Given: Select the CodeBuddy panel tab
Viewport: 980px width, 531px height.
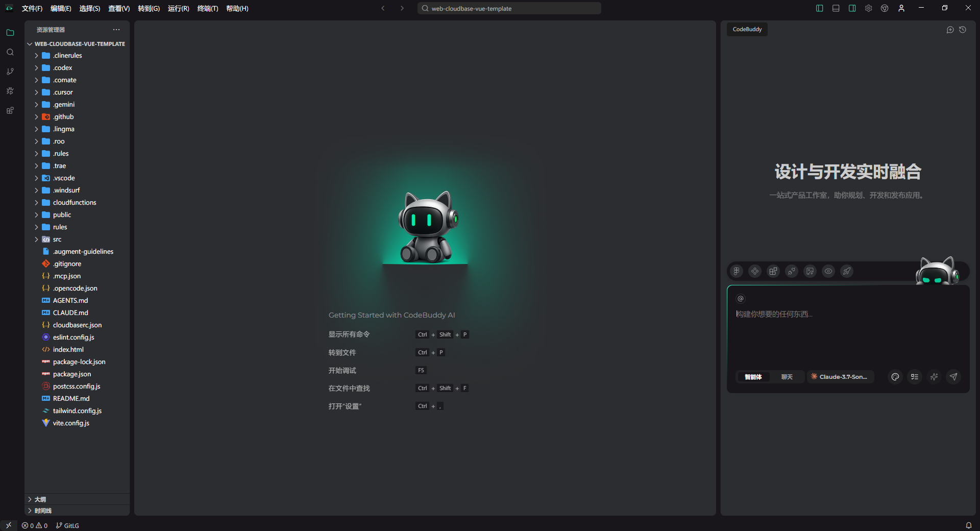Looking at the screenshot, I should pyautogui.click(x=747, y=29).
